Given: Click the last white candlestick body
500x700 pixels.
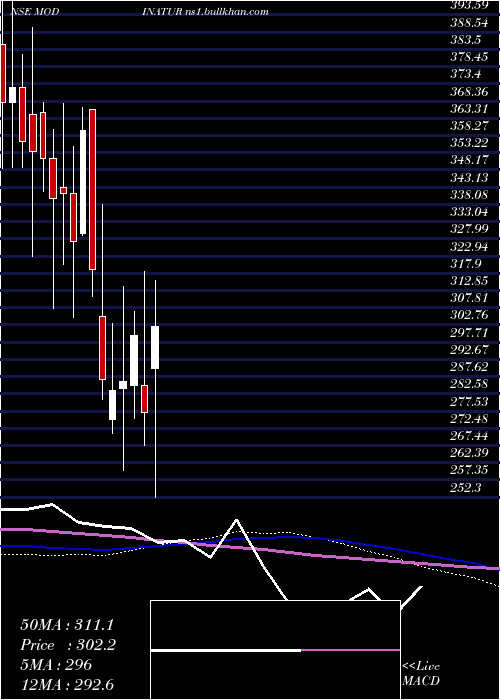Looking at the screenshot, I should tap(155, 347).
